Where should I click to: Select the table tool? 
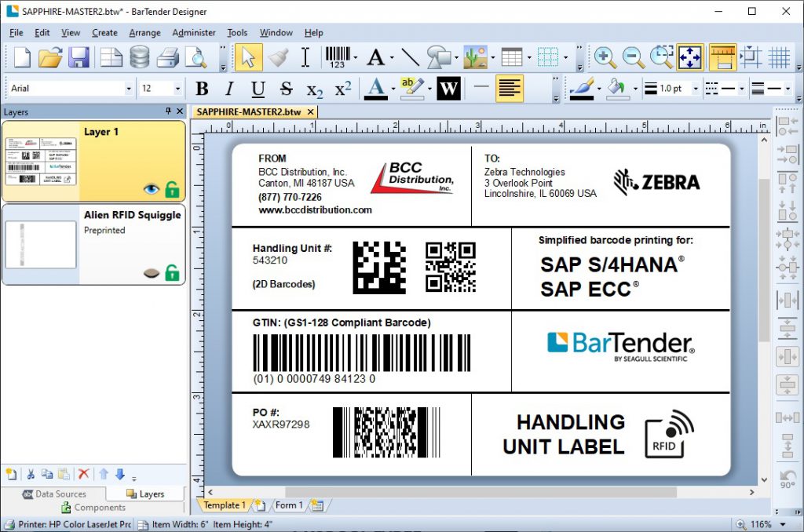(x=512, y=57)
